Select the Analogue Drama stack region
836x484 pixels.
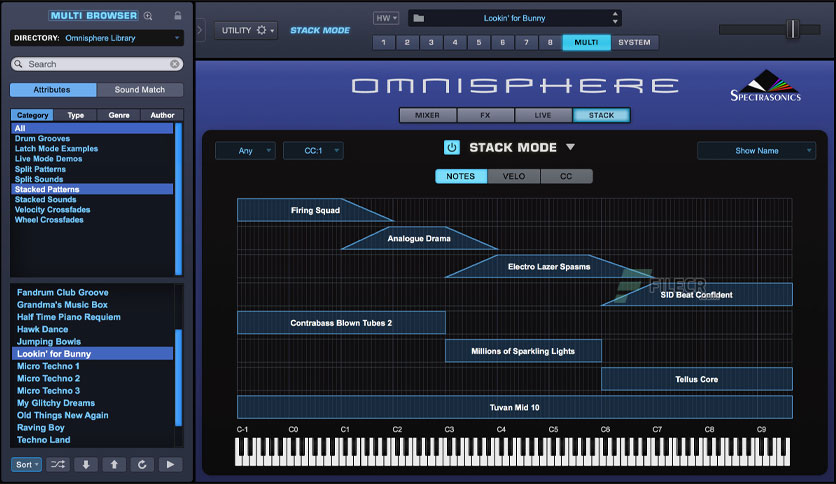[x=419, y=238]
